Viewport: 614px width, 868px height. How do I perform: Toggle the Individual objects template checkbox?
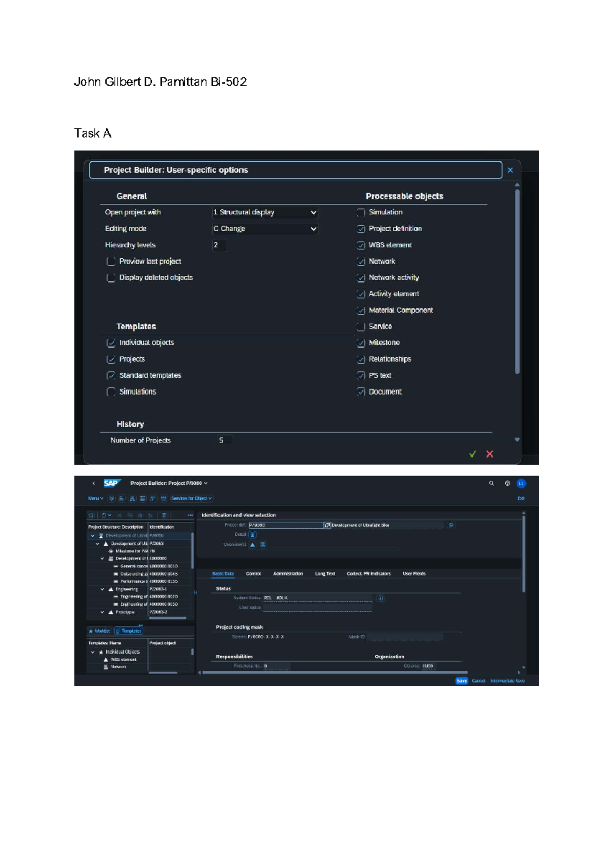[111, 343]
